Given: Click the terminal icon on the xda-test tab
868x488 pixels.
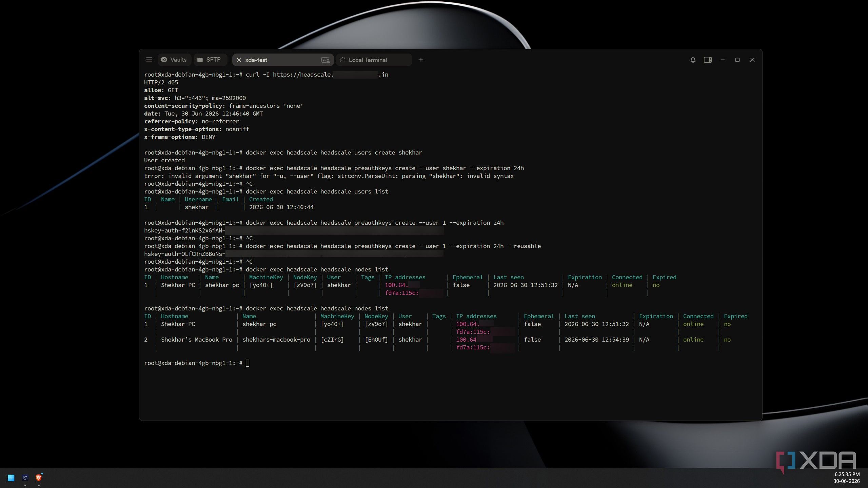Looking at the screenshot, I should click(x=325, y=60).
